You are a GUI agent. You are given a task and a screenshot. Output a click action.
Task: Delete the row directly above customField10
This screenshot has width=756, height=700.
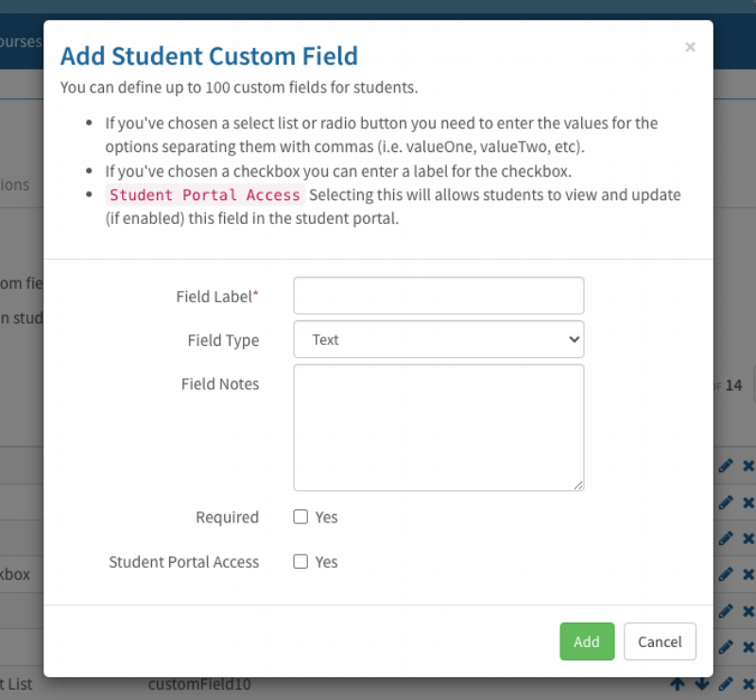click(x=748, y=647)
